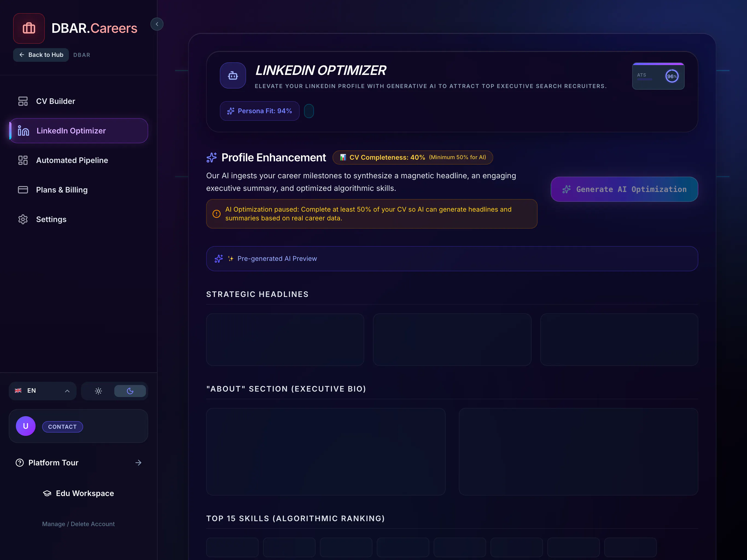Viewport: 747px width, 560px height.
Task: Click the "STRATEGIC HEADLINES" section heading
Action: pyautogui.click(x=257, y=294)
